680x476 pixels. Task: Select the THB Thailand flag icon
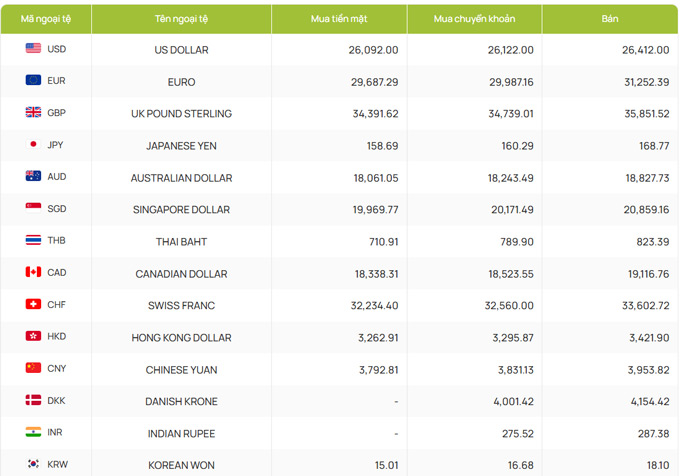[x=33, y=240]
